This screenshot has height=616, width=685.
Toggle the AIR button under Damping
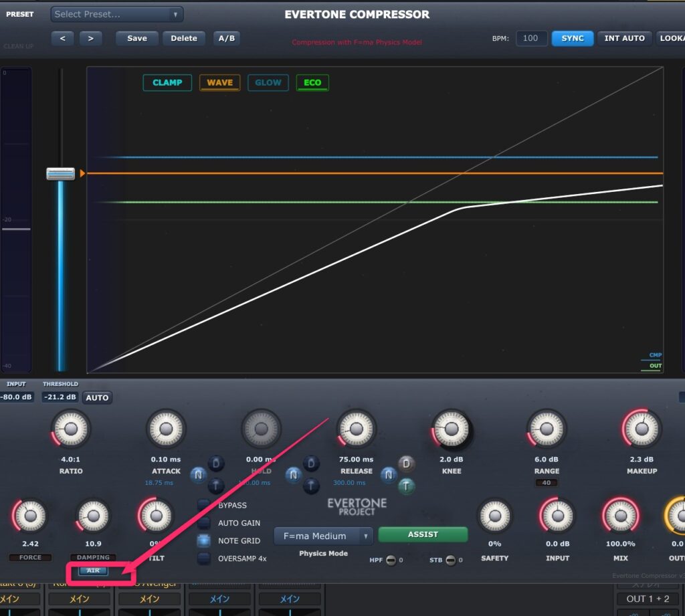(x=94, y=571)
